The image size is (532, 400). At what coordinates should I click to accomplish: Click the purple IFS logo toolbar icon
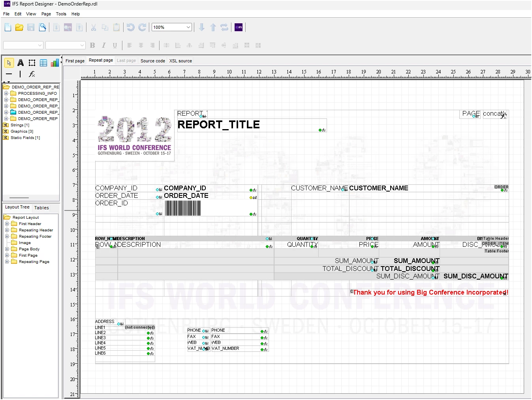[x=239, y=27]
